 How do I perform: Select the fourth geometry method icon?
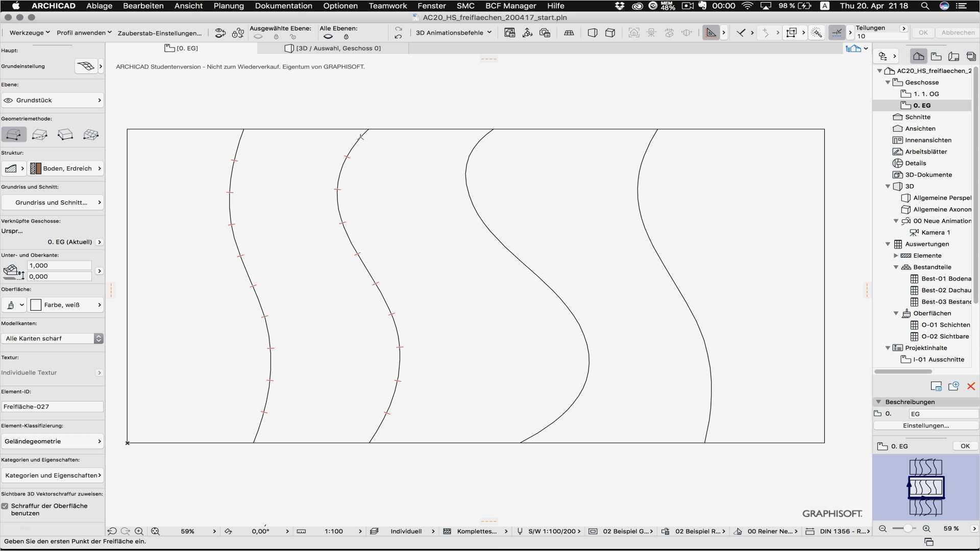(91, 135)
